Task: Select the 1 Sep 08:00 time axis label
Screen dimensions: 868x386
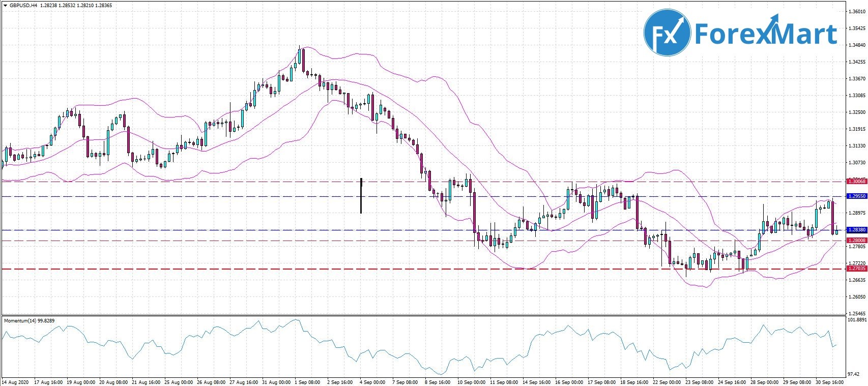Action: [x=307, y=381]
